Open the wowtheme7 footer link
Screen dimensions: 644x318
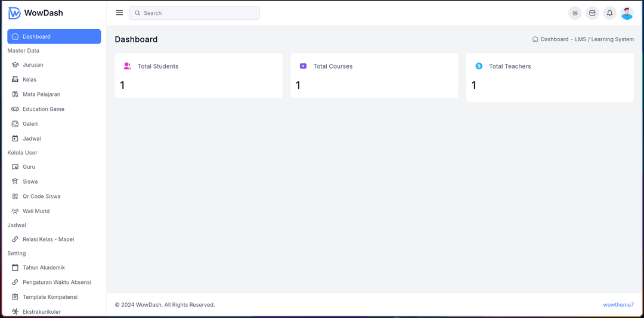(618, 305)
